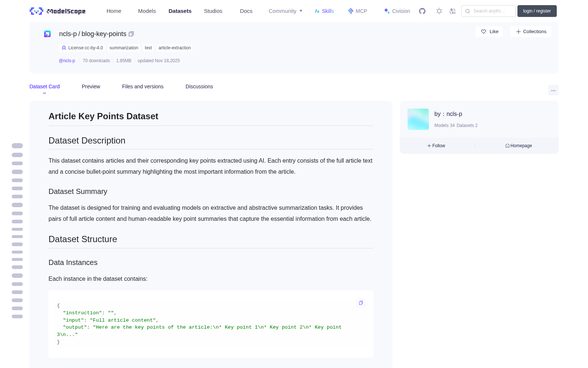The image size is (588, 368).
Task: Click the text tag
Action: click(x=148, y=48)
